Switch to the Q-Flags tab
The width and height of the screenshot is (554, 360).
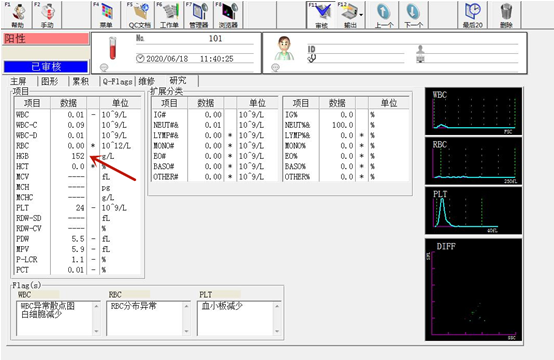117,82
